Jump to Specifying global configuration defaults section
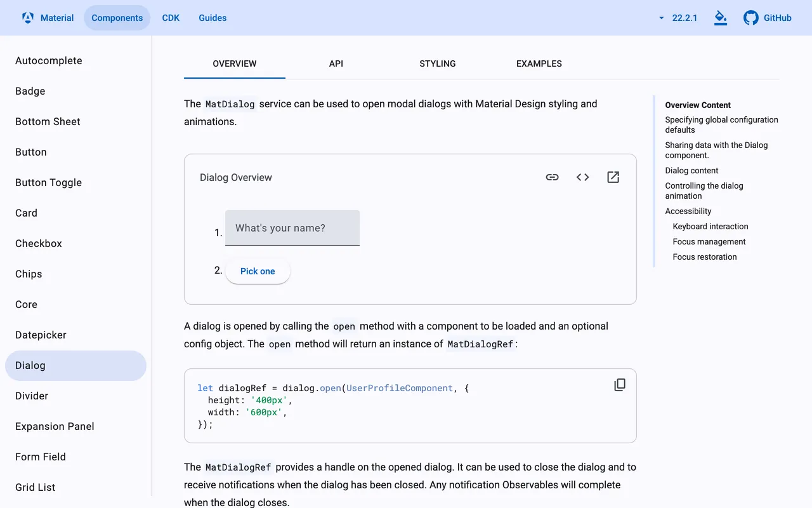 (721, 124)
